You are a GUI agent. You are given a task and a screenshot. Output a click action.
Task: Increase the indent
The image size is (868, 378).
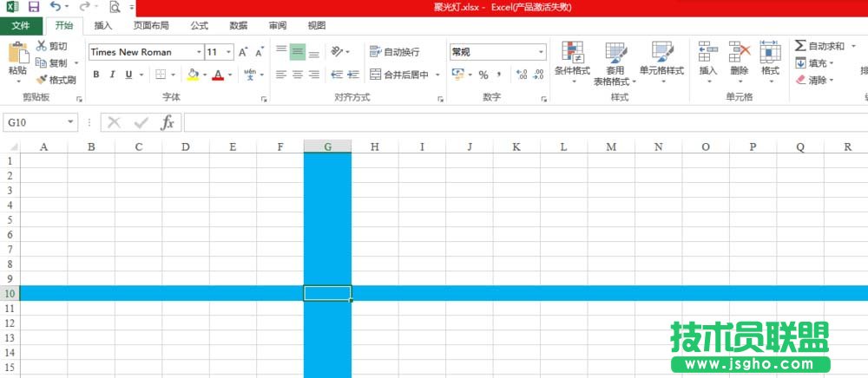click(x=353, y=75)
